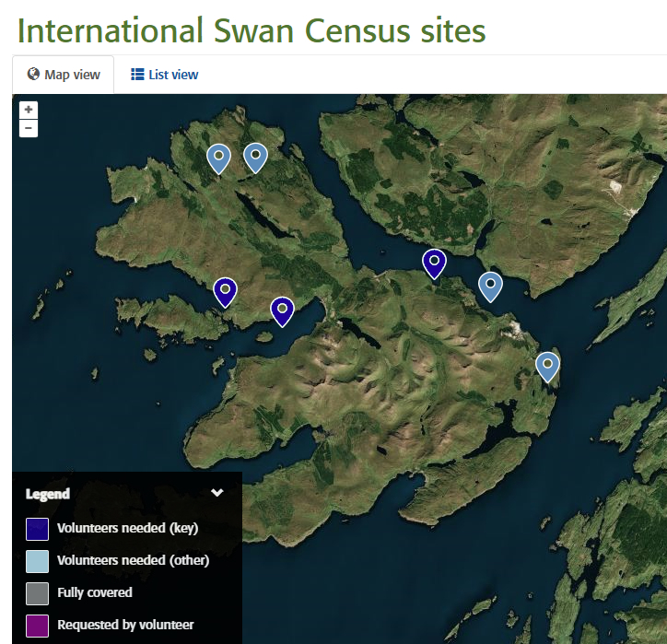The width and height of the screenshot is (667, 644).
Task: Collapse the Legend with the chevron arrow
Action: 217,493
